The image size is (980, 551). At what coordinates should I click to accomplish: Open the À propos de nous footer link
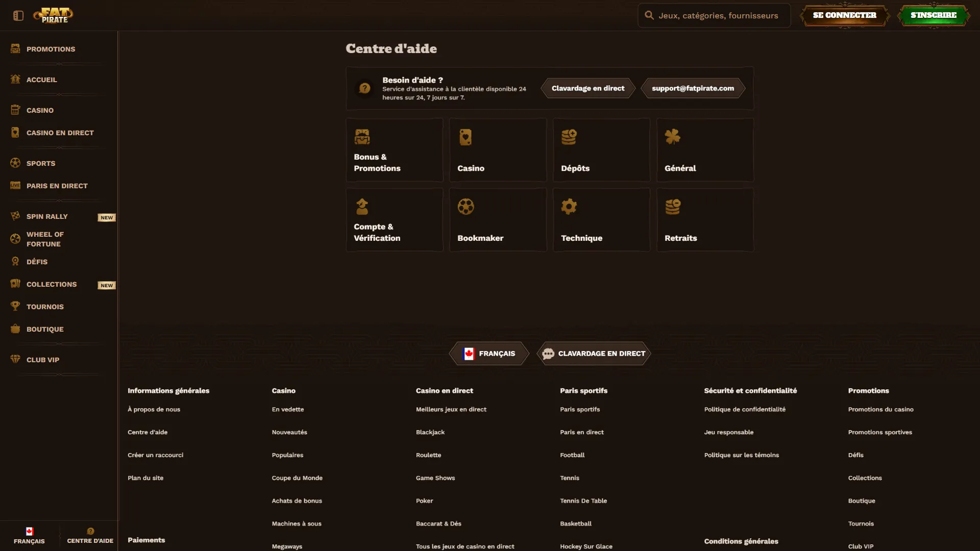tap(154, 409)
